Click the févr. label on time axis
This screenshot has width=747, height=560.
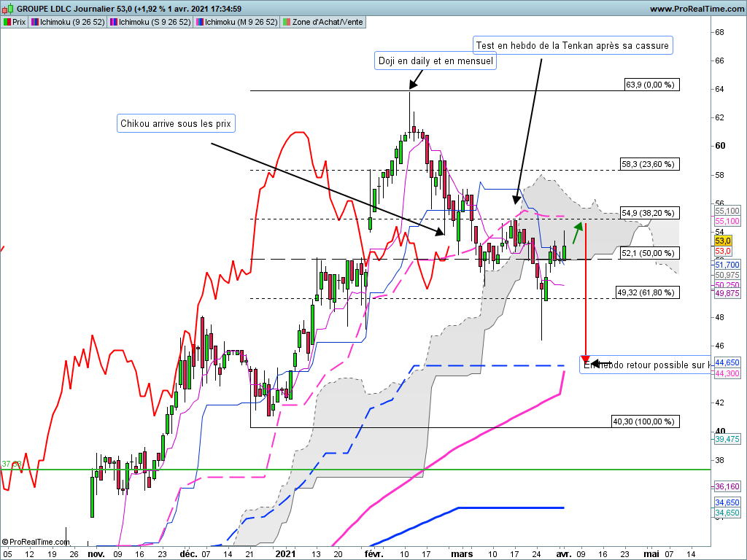click(x=374, y=554)
